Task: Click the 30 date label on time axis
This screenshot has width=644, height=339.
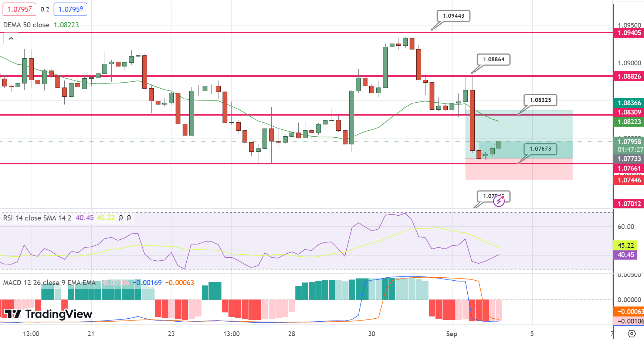Action: tap(372, 334)
